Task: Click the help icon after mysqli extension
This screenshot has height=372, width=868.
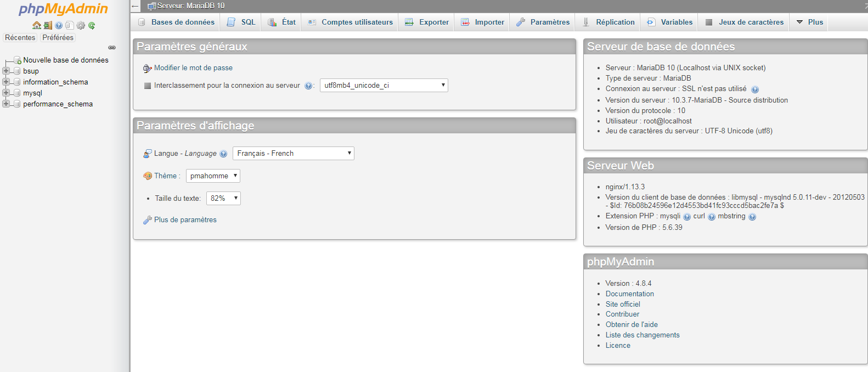Action: [x=687, y=217]
